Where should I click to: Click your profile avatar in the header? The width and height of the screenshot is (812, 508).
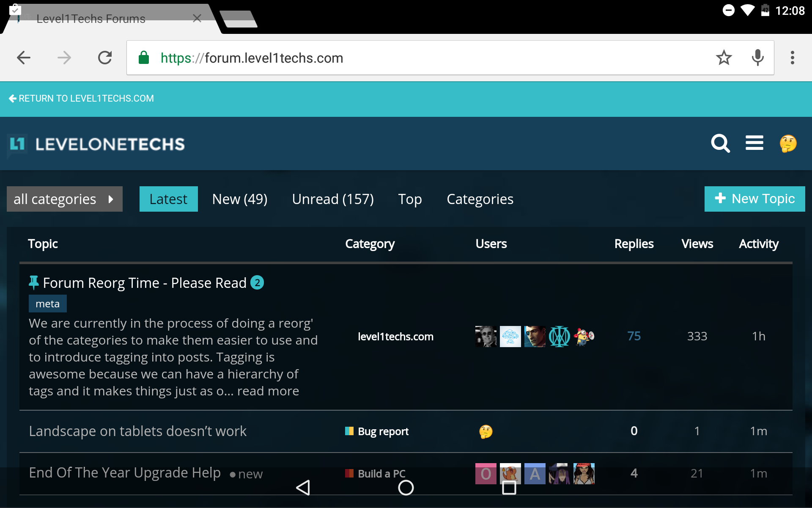788,144
